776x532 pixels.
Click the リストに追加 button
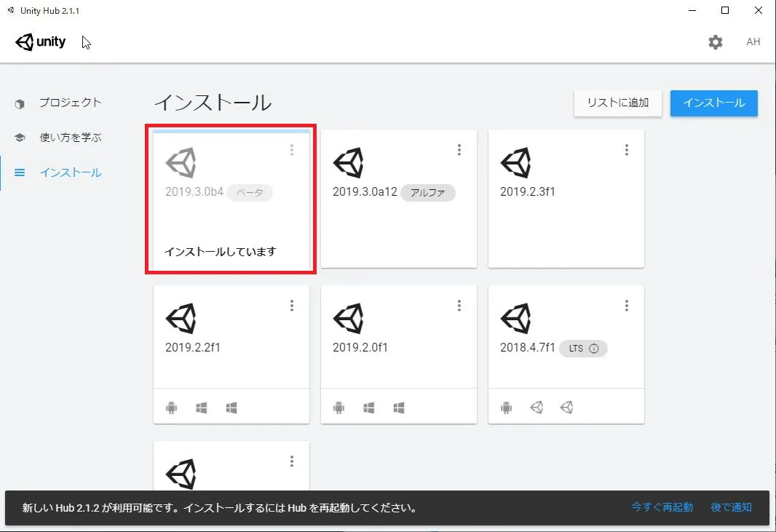[x=617, y=103]
